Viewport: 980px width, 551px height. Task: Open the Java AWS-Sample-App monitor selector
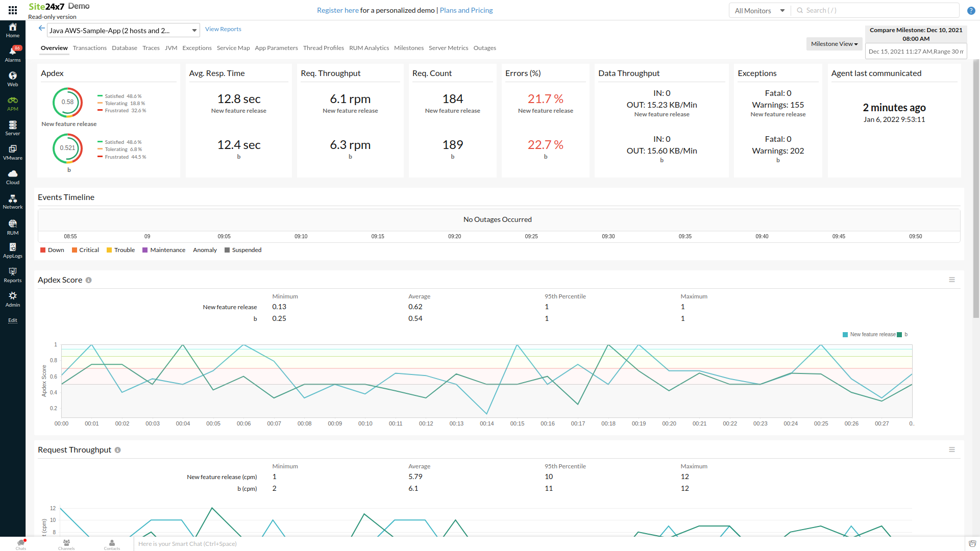pos(123,30)
